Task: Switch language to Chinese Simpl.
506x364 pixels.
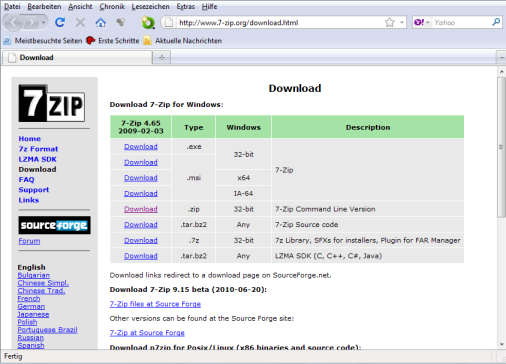Action: pyautogui.click(x=43, y=283)
